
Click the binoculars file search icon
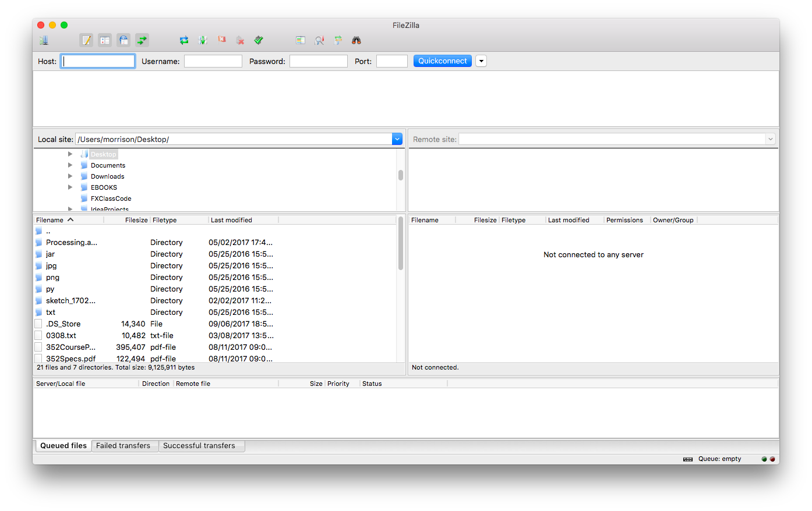(356, 40)
